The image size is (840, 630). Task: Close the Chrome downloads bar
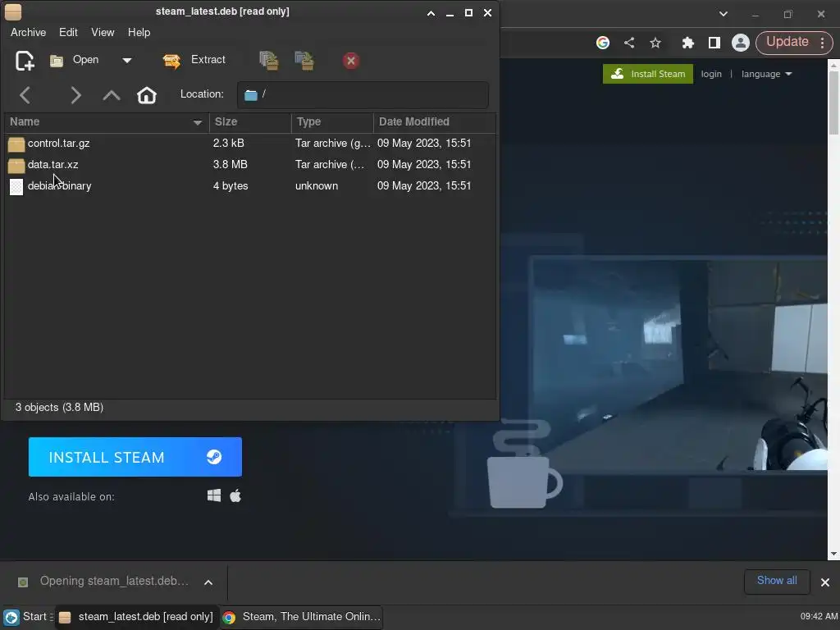click(x=825, y=582)
